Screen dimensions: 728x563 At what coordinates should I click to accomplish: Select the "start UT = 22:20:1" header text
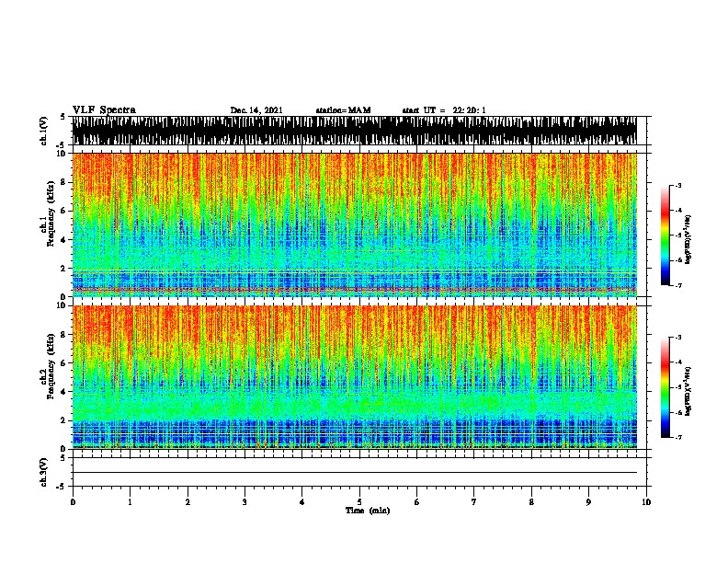pyautogui.click(x=444, y=110)
